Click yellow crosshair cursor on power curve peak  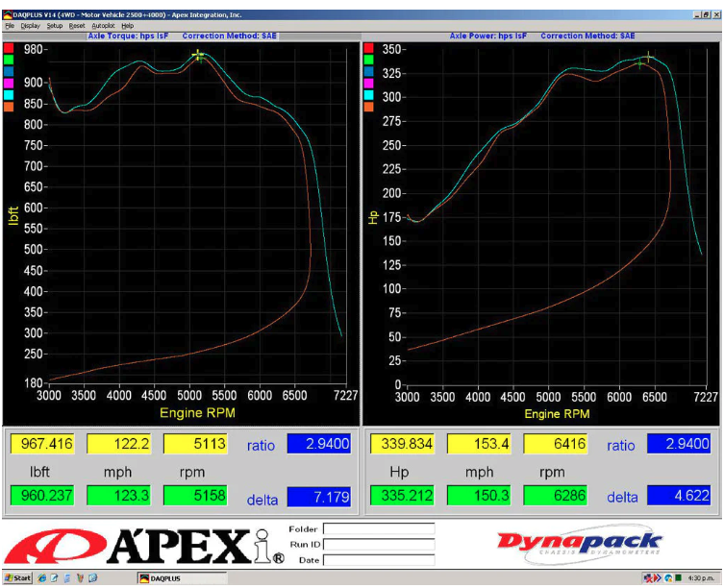click(x=648, y=58)
